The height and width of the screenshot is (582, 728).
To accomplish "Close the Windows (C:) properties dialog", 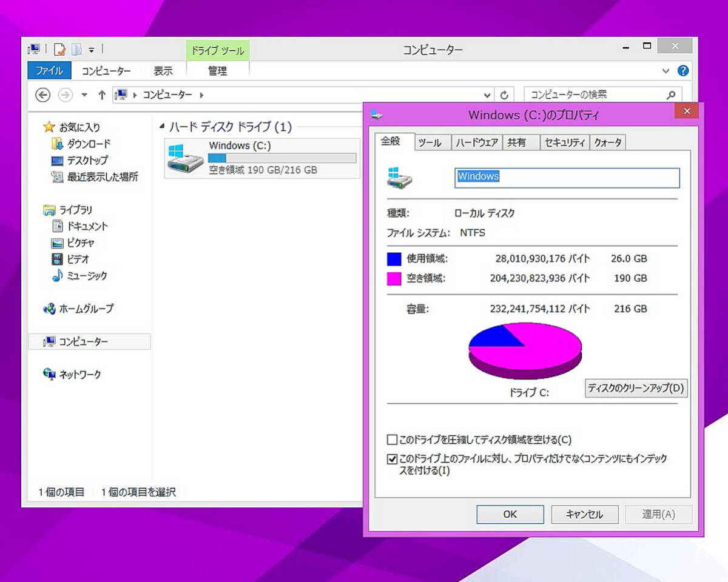I will pos(687,111).
